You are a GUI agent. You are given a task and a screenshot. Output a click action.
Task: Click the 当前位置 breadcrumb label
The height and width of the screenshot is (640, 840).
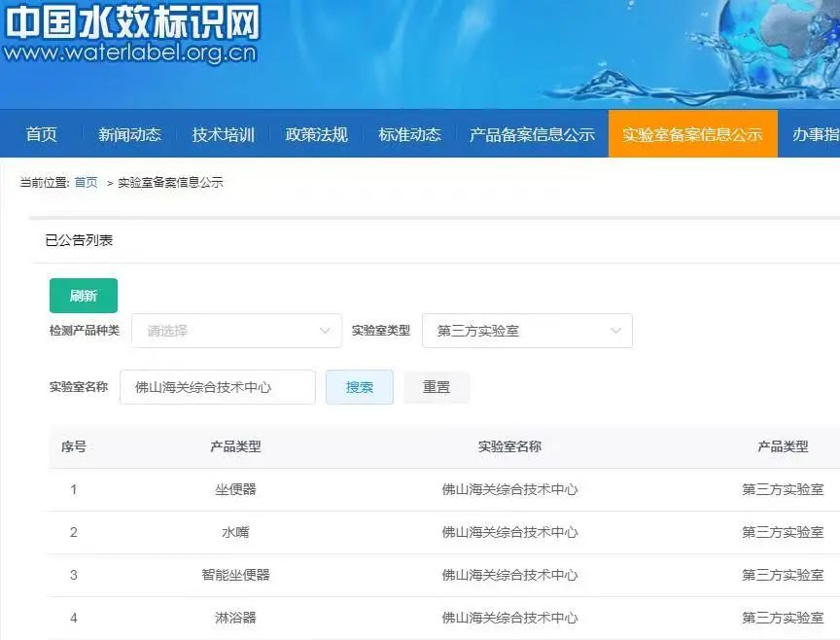tap(45, 182)
